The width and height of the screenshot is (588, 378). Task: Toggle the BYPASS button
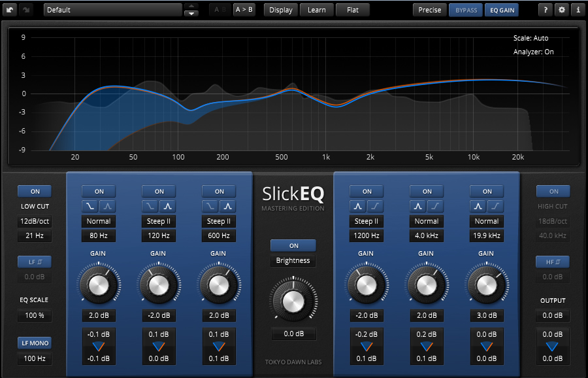coord(466,10)
